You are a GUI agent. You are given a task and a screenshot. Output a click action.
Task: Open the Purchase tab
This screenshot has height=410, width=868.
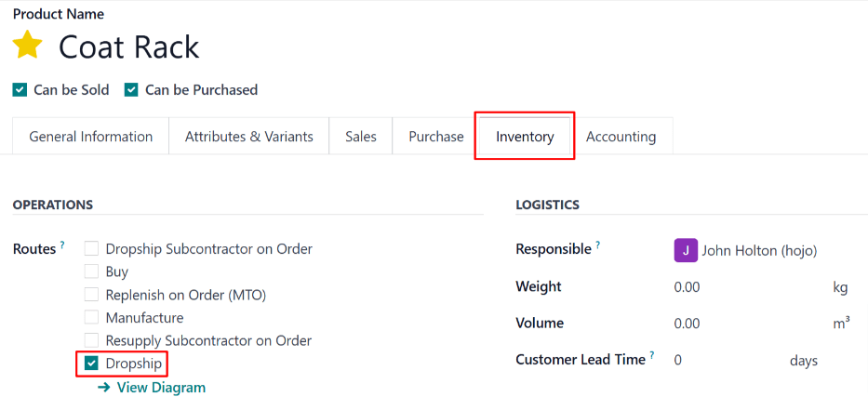coord(435,137)
